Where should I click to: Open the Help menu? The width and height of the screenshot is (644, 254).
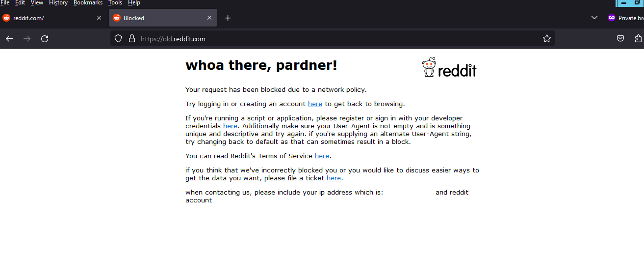[134, 2]
